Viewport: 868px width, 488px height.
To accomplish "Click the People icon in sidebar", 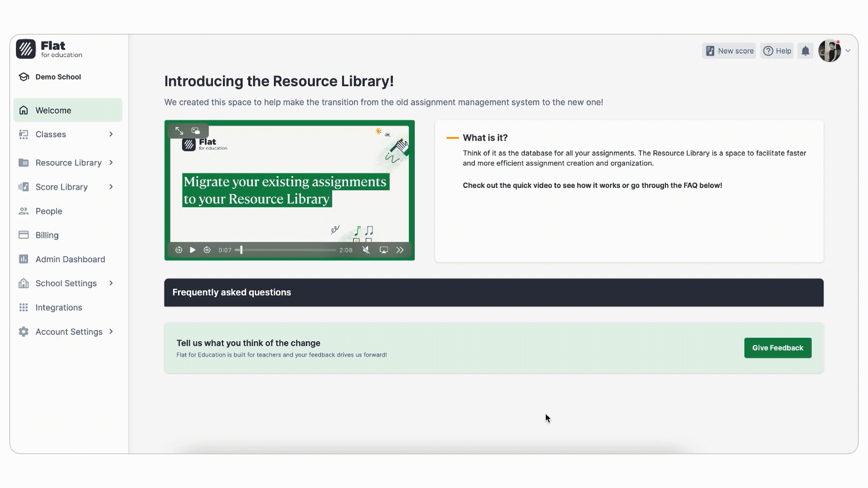I will click(24, 211).
